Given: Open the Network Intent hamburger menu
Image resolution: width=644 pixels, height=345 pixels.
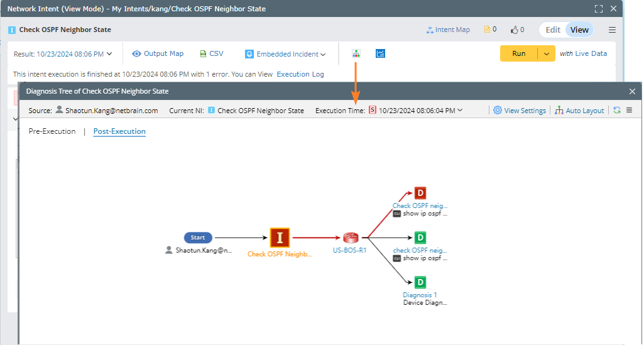Looking at the screenshot, I should 612,30.
